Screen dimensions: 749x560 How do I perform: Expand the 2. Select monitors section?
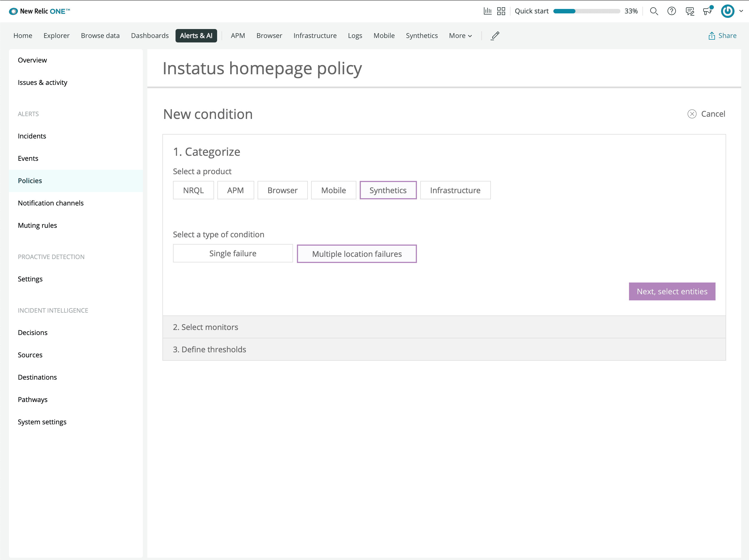pyautogui.click(x=444, y=327)
